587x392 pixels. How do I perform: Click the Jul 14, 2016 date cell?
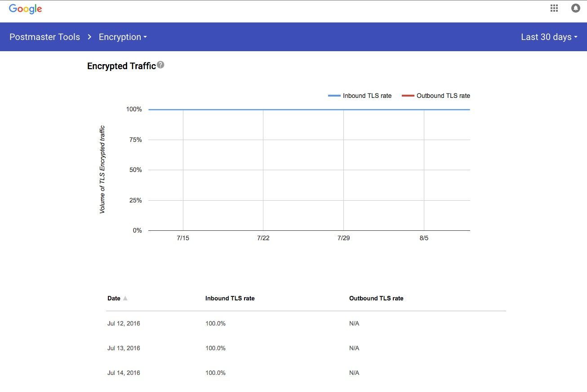click(124, 373)
